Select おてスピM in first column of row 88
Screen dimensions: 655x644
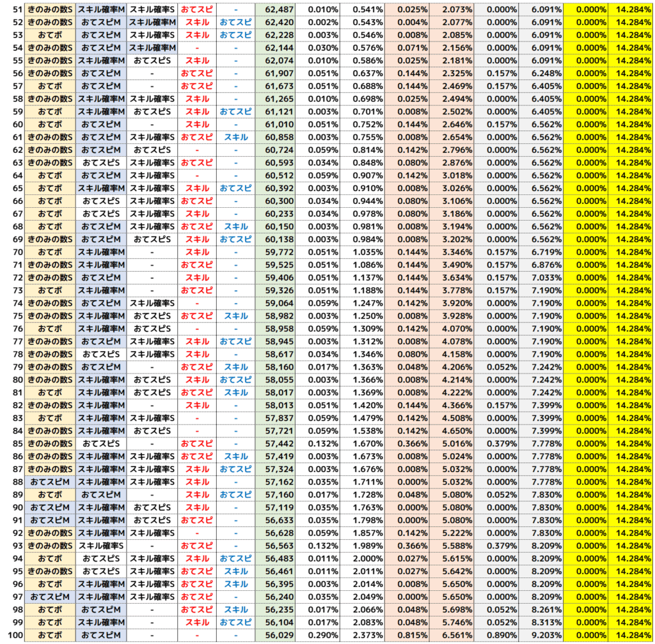50,482
